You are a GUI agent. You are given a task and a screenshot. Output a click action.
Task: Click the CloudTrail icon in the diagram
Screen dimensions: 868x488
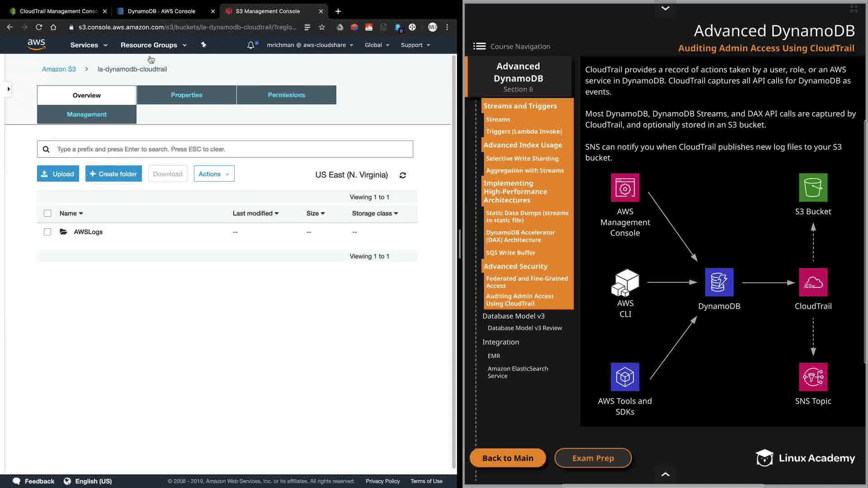[x=813, y=282]
